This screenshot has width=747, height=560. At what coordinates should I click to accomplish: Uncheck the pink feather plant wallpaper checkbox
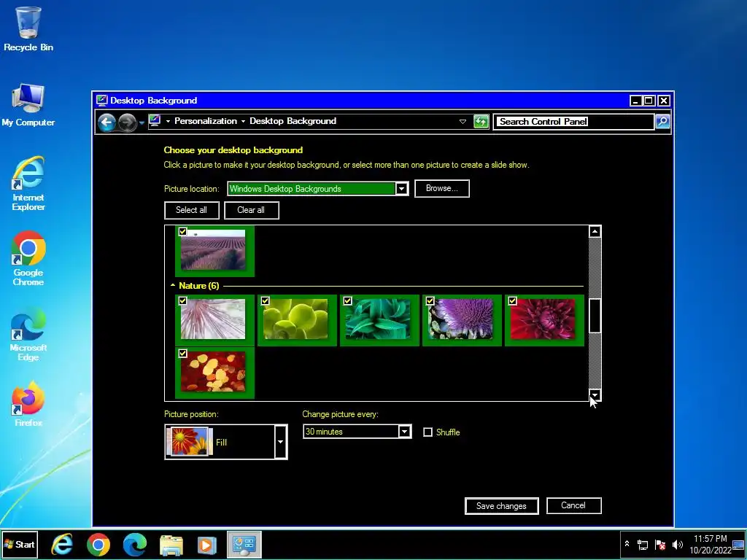(x=182, y=301)
